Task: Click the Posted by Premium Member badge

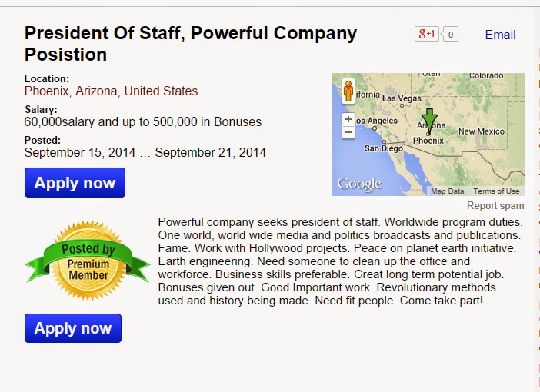Action: (88, 261)
